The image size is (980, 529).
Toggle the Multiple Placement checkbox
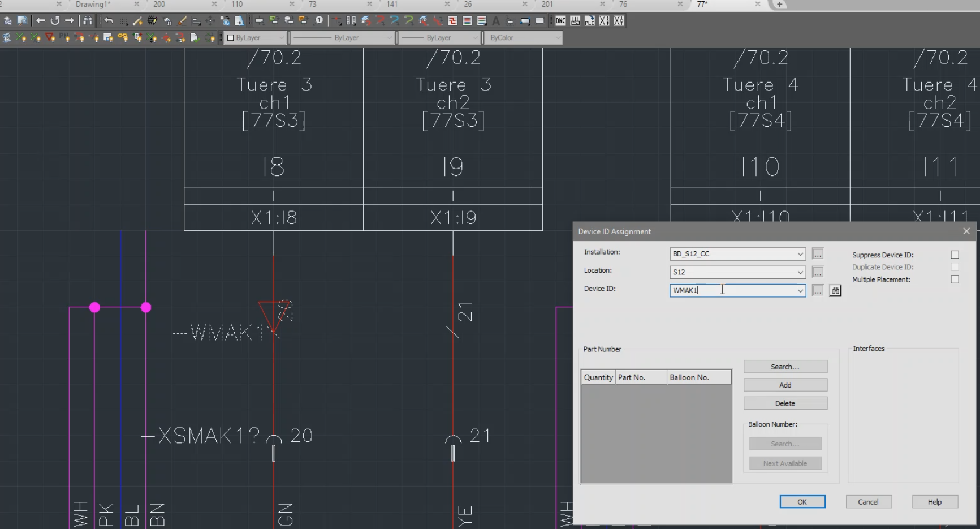955,279
